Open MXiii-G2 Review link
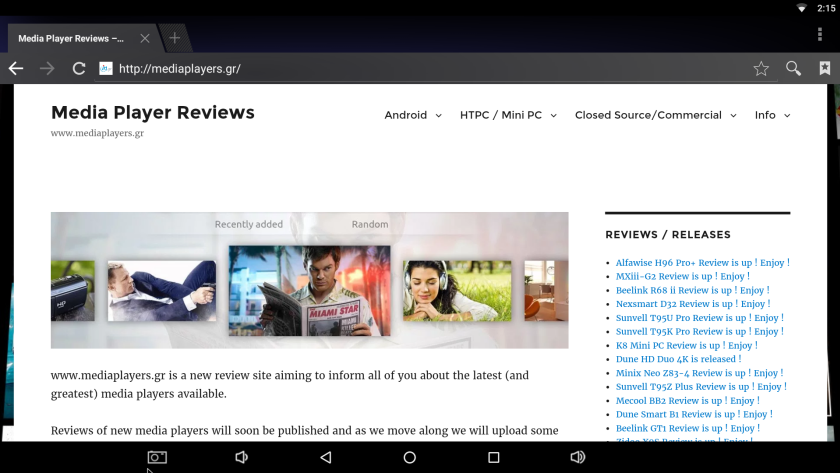The image size is (840, 473). point(682,276)
